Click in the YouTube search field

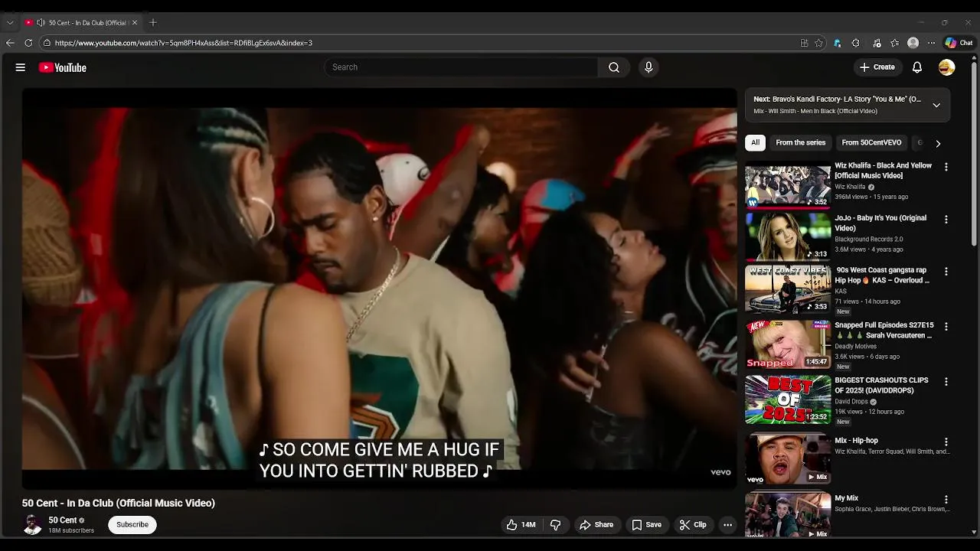pyautogui.click(x=461, y=67)
